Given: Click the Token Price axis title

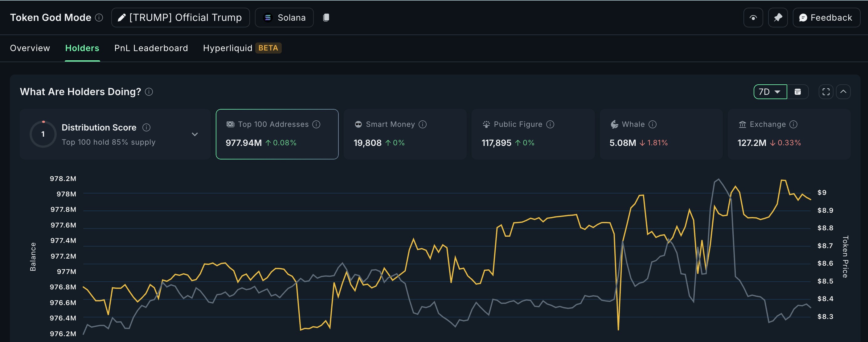Looking at the screenshot, I should pos(845,257).
